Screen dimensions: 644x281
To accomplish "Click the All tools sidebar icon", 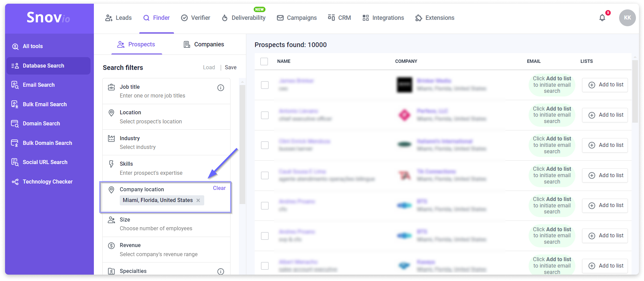I will click(x=15, y=46).
